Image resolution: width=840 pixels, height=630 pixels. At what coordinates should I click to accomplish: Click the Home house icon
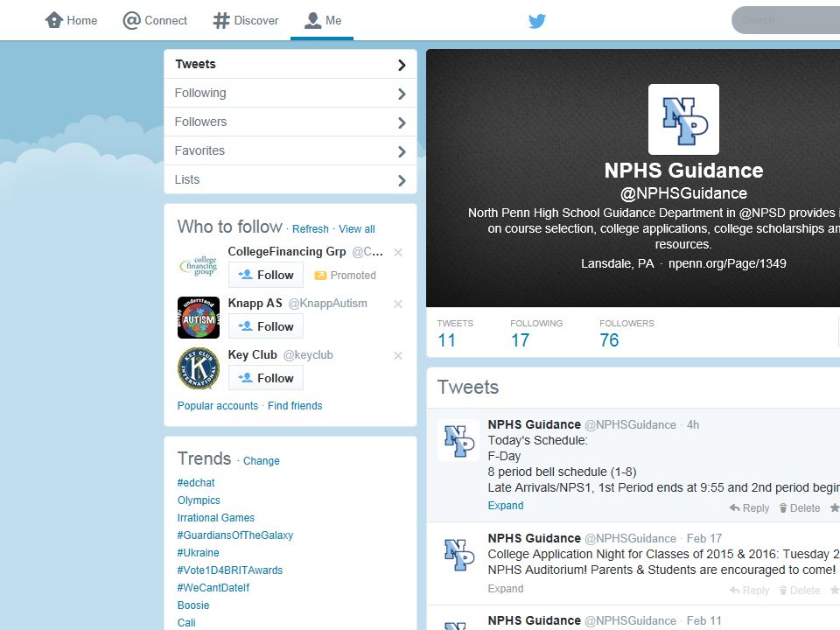[x=54, y=20]
